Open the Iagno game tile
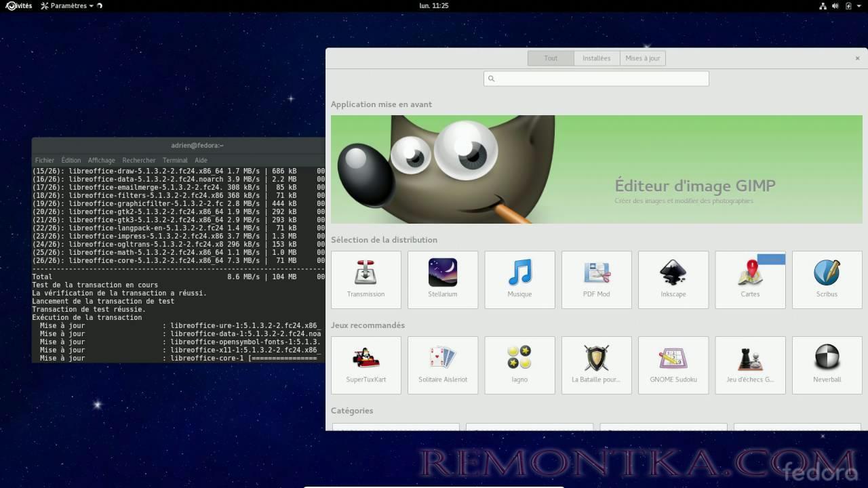The width and height of the screenshot is (868, 488). [x=519, y=365]
